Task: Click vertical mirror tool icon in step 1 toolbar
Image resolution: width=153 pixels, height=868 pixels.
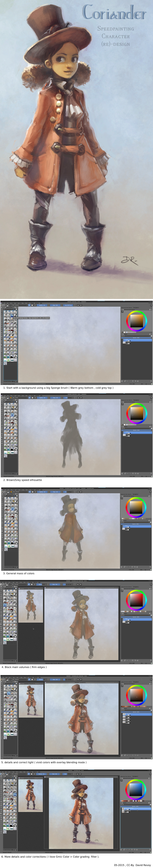Action: click(x=81, y=305)
